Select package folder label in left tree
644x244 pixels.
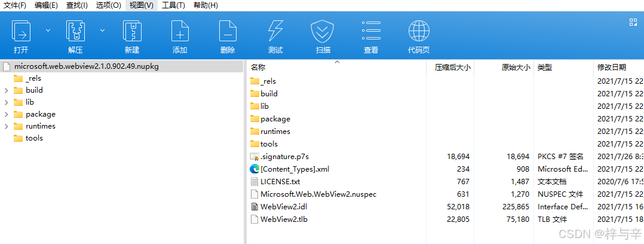coord(40,114)
